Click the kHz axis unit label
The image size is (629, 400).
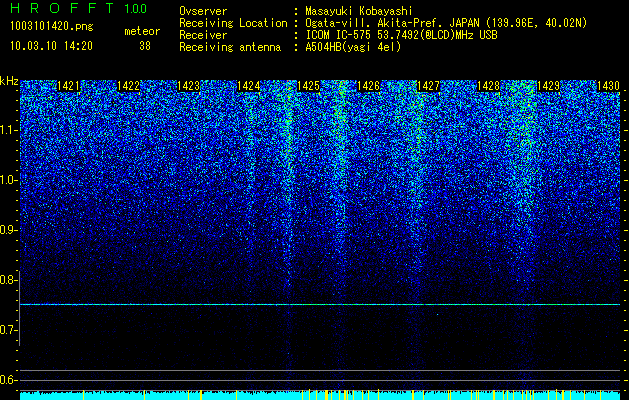click(9, 81)
